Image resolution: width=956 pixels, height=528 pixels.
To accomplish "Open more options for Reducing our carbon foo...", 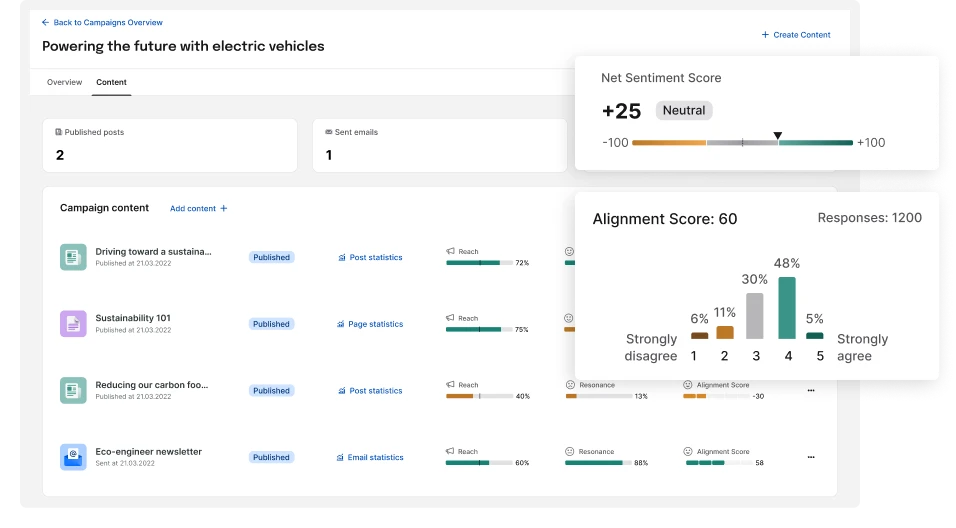I will pyautogui.click(x=811, y=390).
